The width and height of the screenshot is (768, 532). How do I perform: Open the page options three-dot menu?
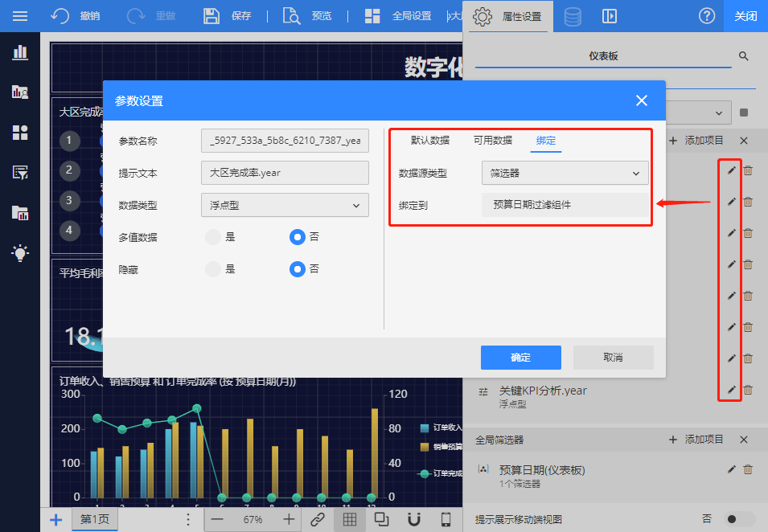188,519
